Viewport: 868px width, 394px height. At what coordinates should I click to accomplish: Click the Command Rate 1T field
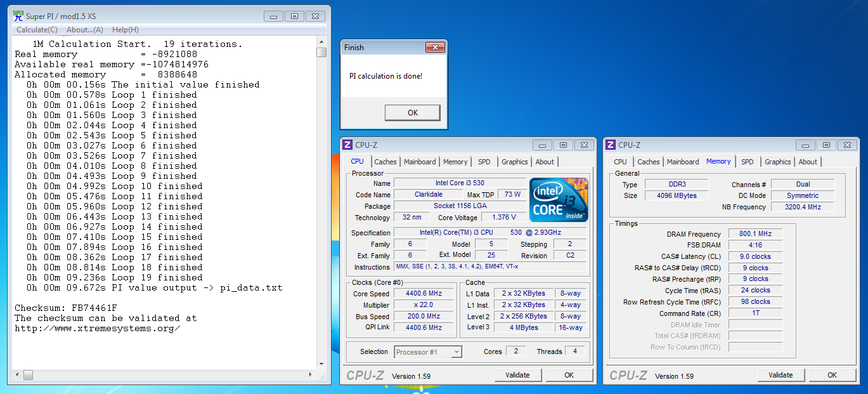point(756,313)
